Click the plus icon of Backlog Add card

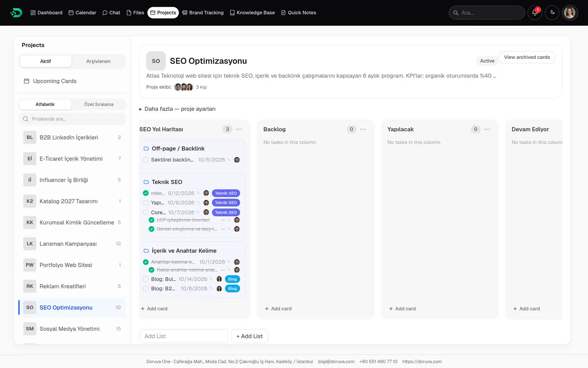click(x=267, y=309)
